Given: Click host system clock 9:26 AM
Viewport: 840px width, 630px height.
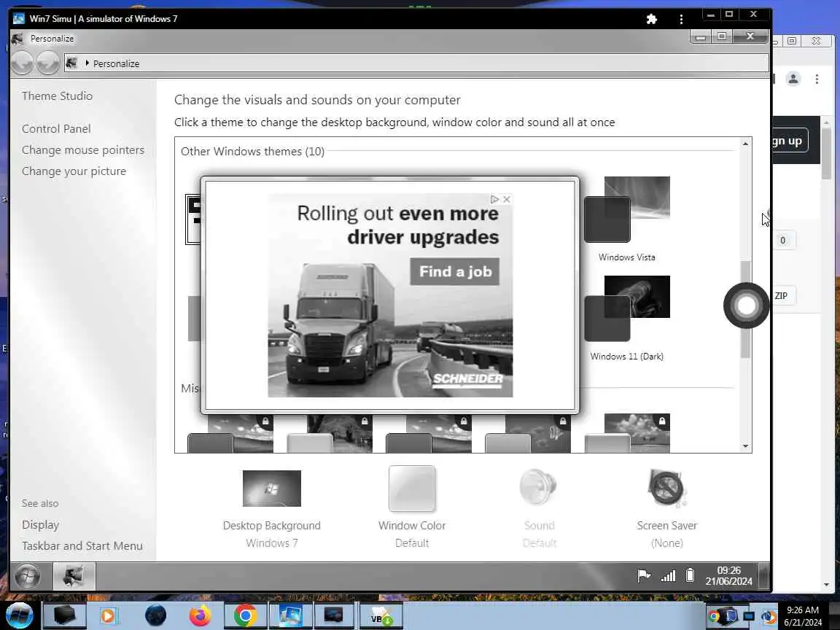Looking at the screenshot, I should tap(802, 615).
